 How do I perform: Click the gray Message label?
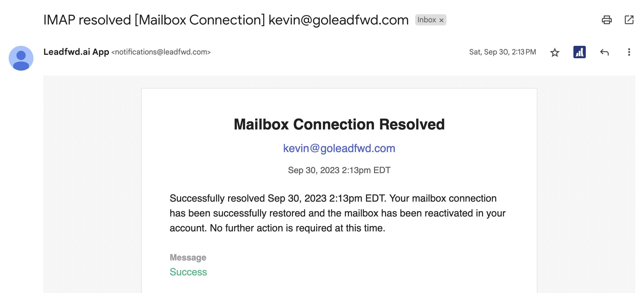188,257
